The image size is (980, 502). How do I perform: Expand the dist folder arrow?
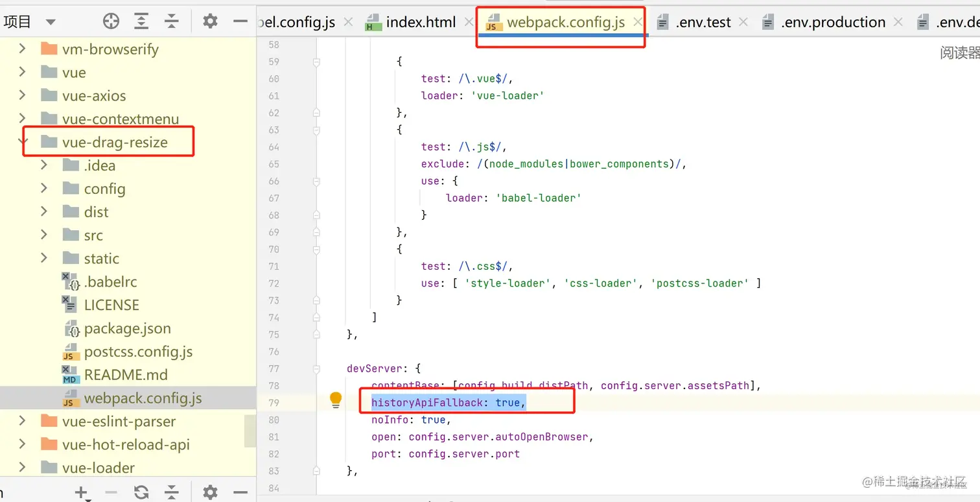click(x=44, y=211)
